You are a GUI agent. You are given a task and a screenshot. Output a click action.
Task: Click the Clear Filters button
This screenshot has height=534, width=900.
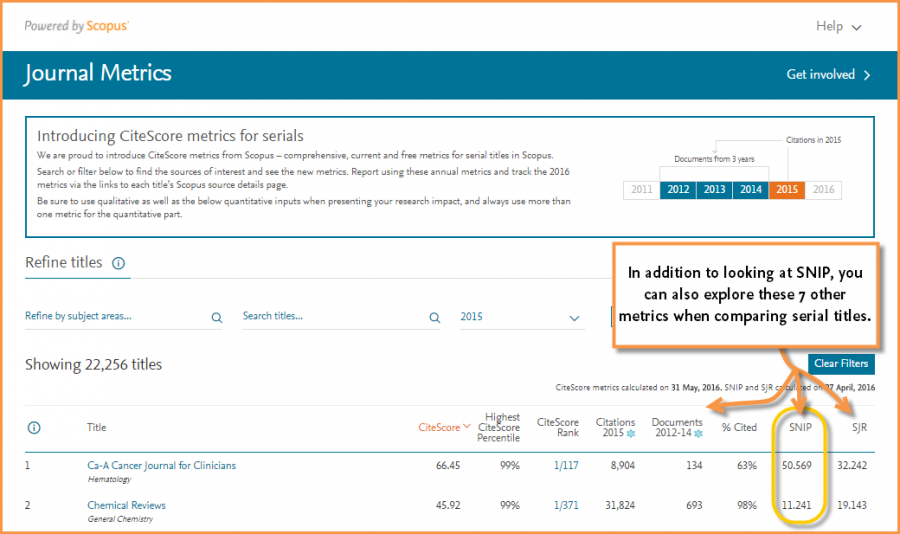[x=841, y=363]
